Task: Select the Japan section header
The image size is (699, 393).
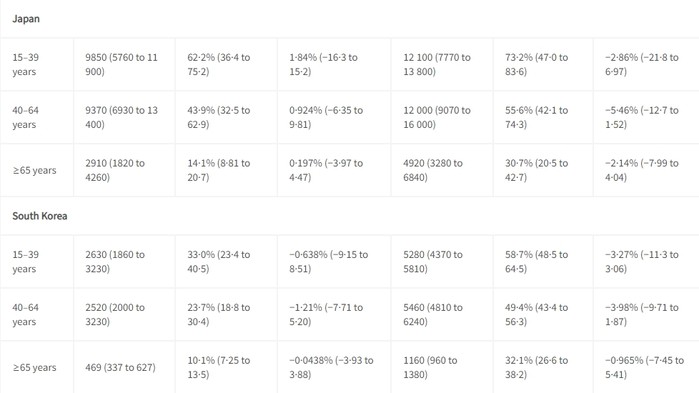Action: click(26, 19)
